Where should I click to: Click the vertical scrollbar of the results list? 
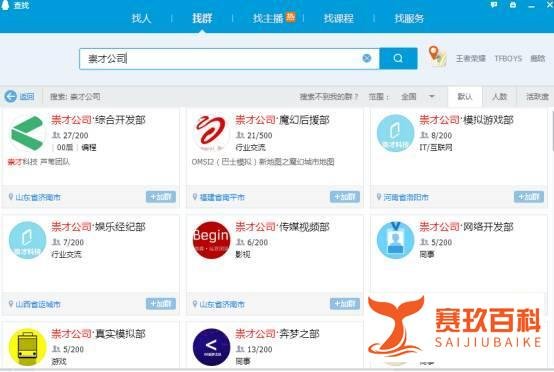(552, 131)
